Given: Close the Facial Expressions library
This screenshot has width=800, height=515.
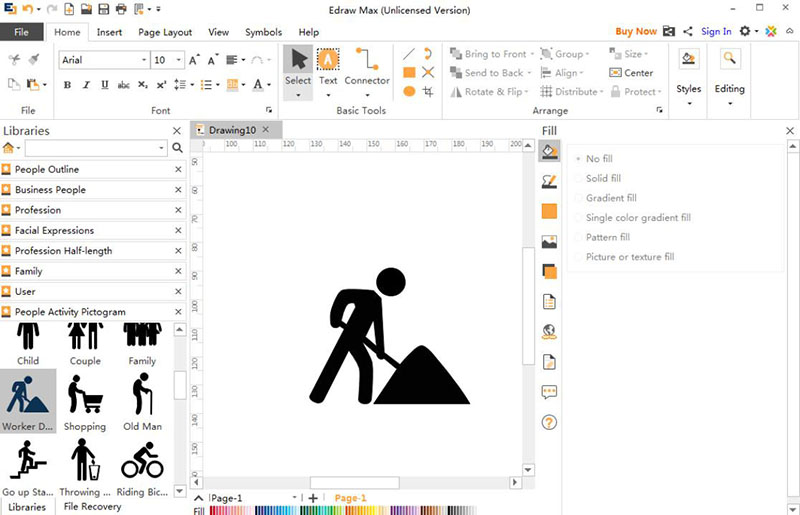Looking at the screenshot, I should (178, 230).
